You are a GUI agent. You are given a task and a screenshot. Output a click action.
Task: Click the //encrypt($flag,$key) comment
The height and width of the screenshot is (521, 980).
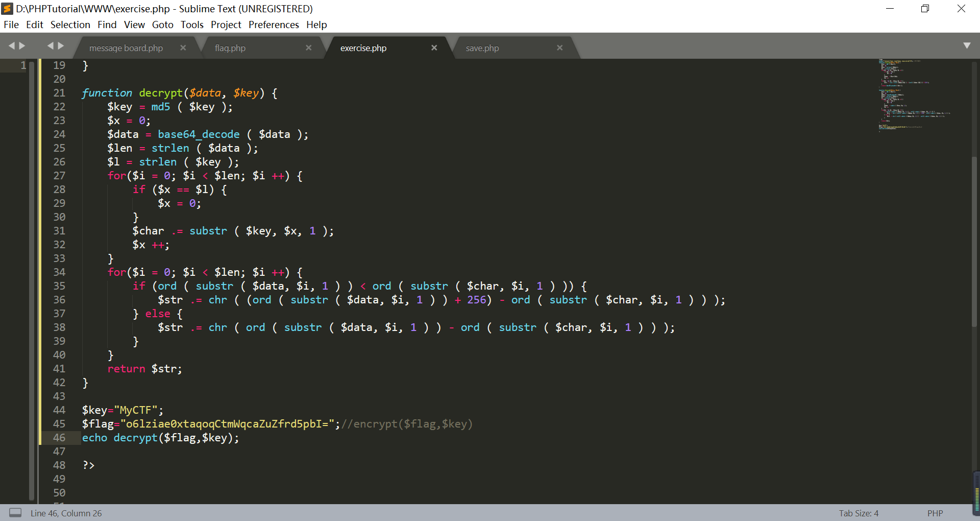[407, 424]
